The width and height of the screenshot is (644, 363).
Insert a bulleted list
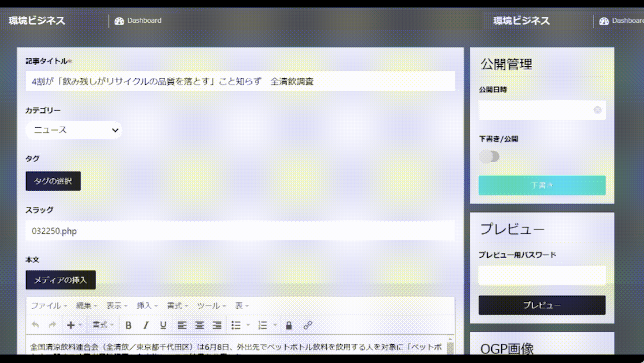pos(236,325)
